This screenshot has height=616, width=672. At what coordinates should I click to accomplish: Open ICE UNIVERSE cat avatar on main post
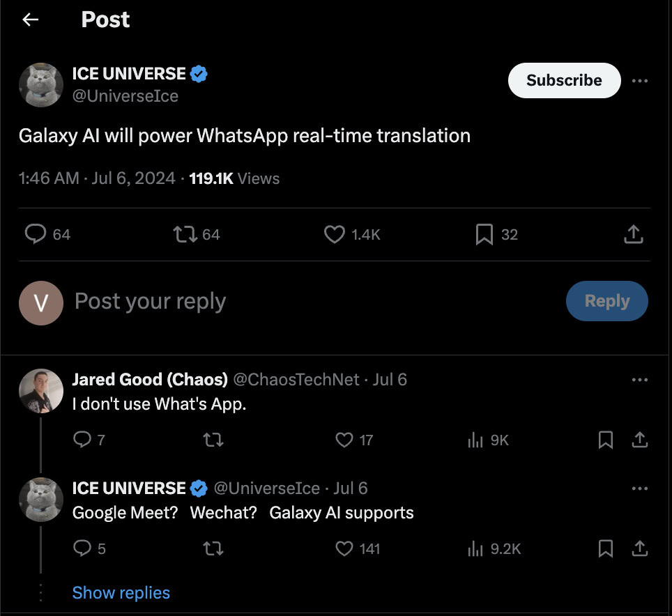pyautogui.click(x=41, y=85)
